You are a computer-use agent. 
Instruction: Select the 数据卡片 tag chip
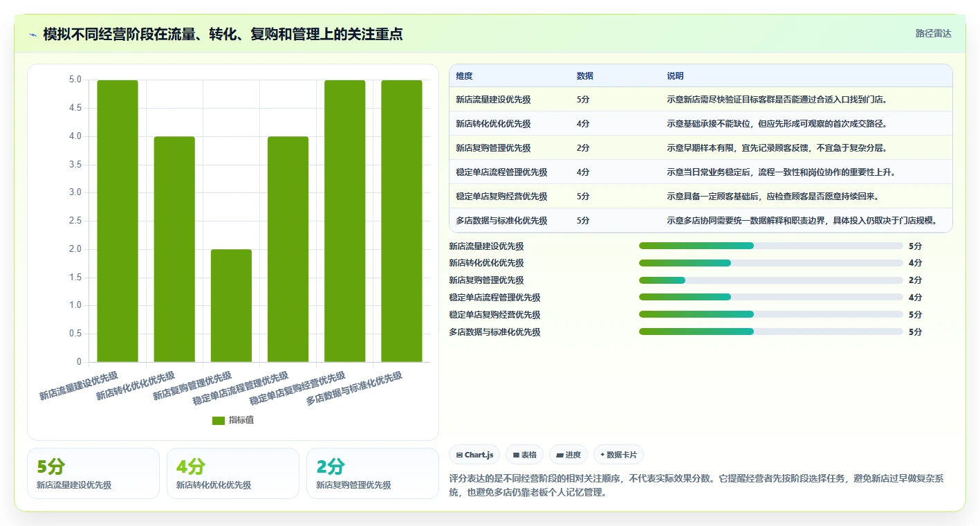(618, 455)
